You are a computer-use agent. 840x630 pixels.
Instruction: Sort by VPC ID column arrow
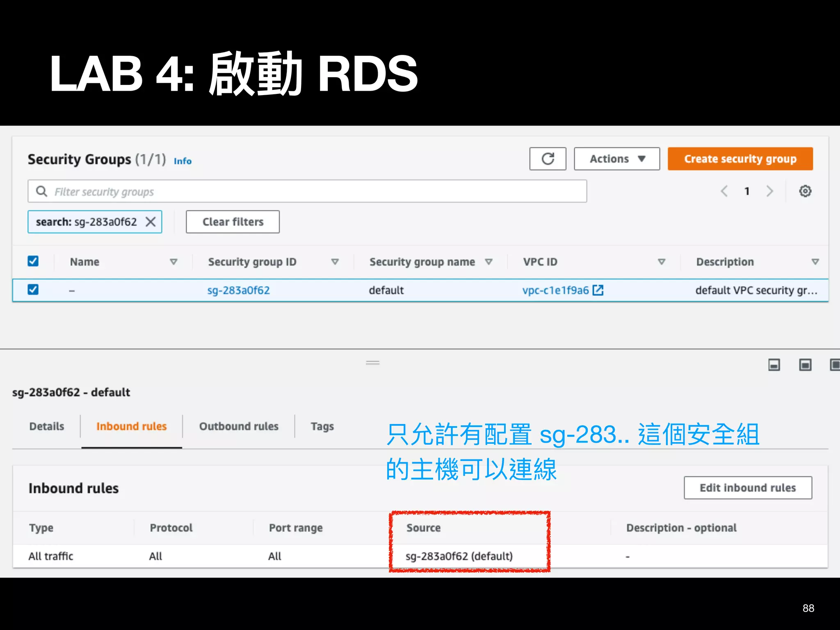pyautogui.click(x=662, y=262)
